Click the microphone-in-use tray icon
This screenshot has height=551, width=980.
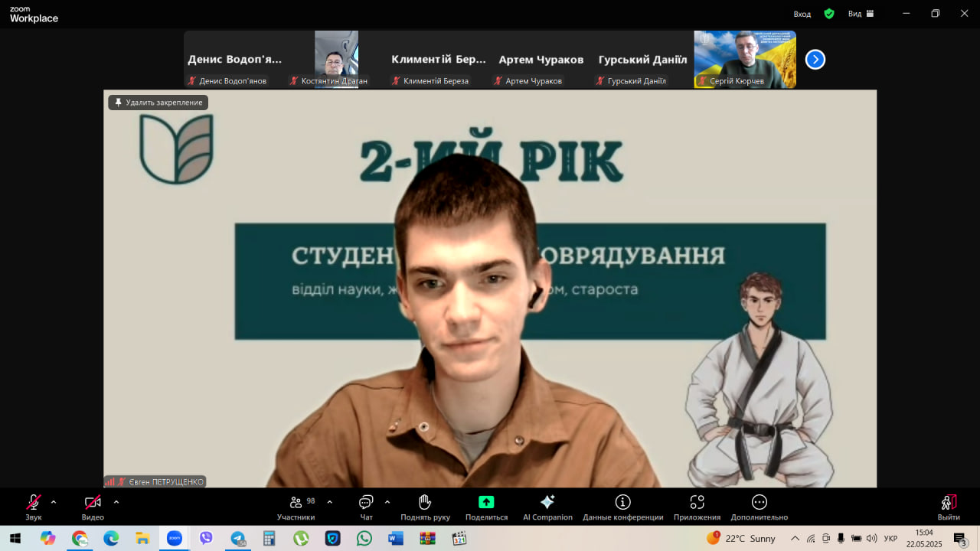click(x=841, y=538)
